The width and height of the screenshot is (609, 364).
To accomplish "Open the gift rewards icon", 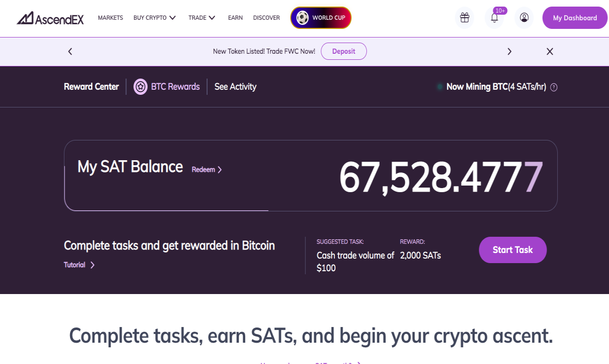I will click(464, 18).
